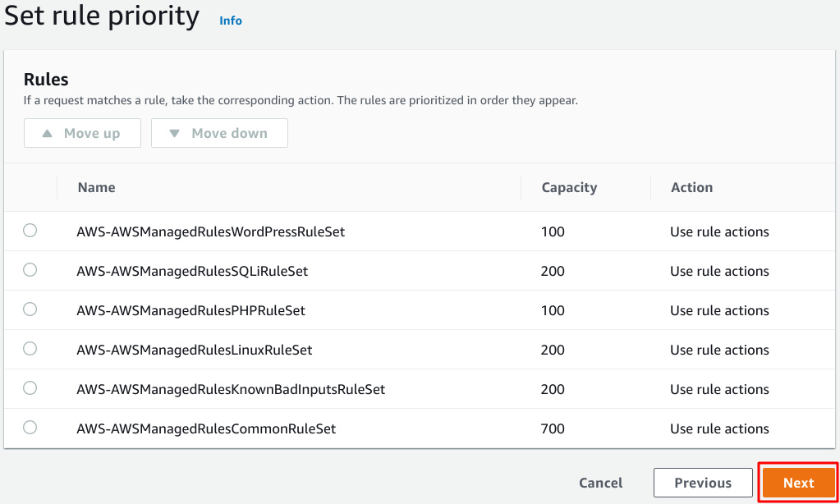Click Use rule actions in the KnownBadInputsRuleSet row
This screenshot has height=504, width=840.
719,389
